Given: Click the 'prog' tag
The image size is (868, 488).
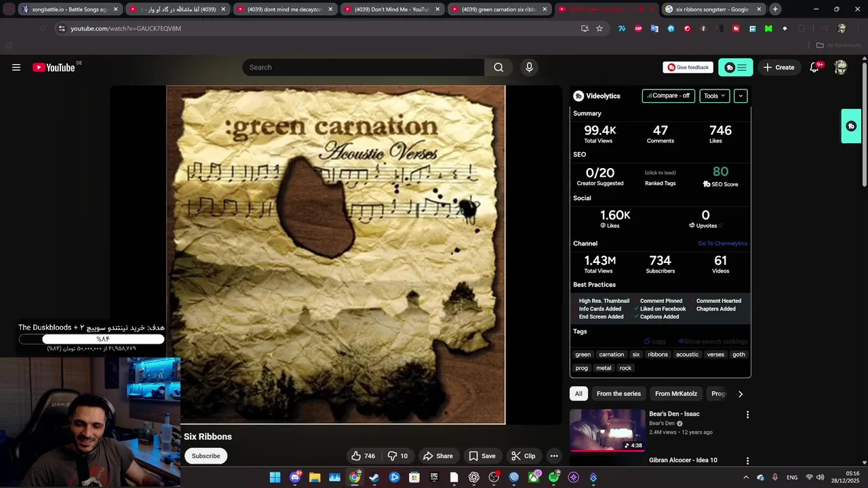Looking at the screenshot, I should point(582,368).
